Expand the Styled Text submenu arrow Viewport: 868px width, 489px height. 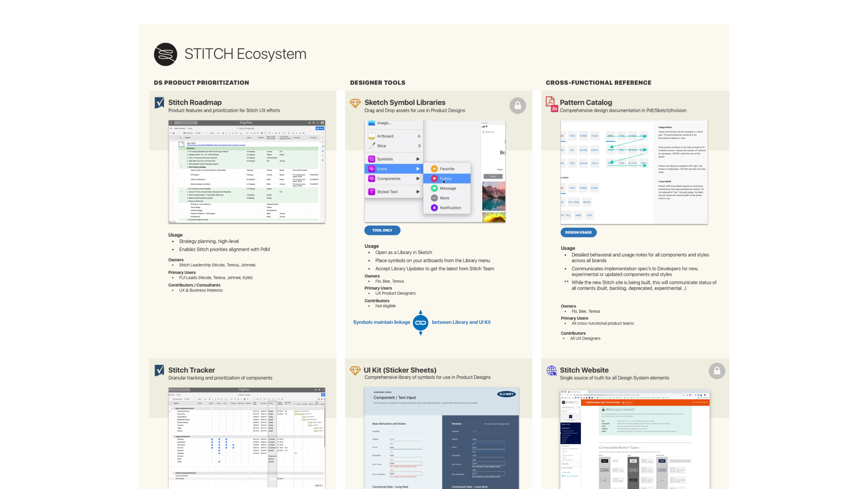(x=418, y=192)
